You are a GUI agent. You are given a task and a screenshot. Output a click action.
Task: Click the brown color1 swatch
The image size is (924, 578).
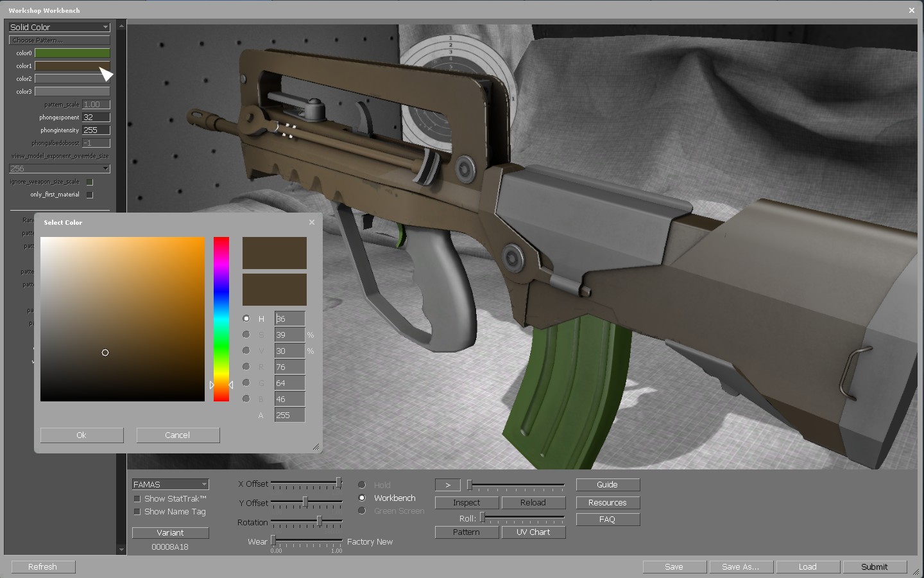pos(73,66)
